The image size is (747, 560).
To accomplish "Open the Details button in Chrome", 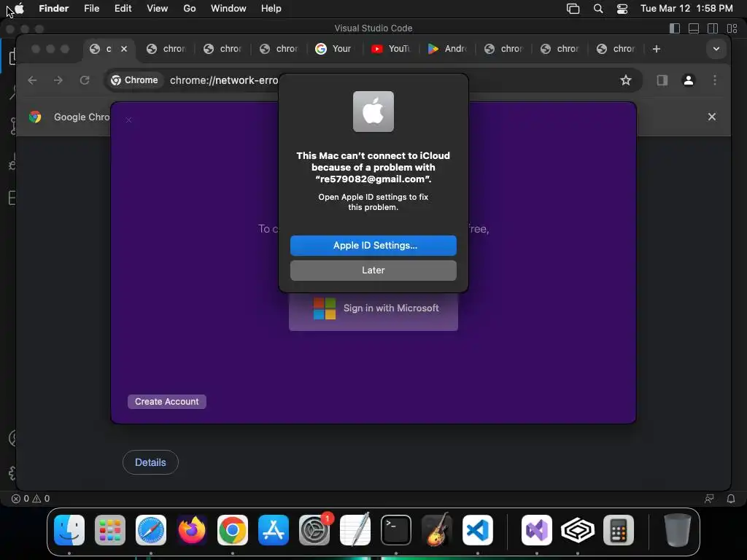I will click(x=150, y=462).
